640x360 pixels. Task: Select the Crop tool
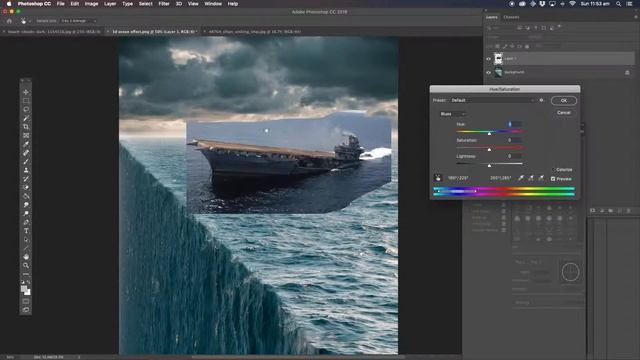pyautogui.click(x=26, y=127)
